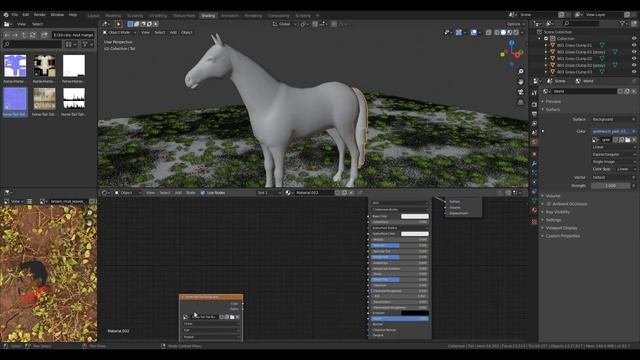
Task: Toggle visibility eye of Collection
Action: pyautogui.click(x=634, y=38)
